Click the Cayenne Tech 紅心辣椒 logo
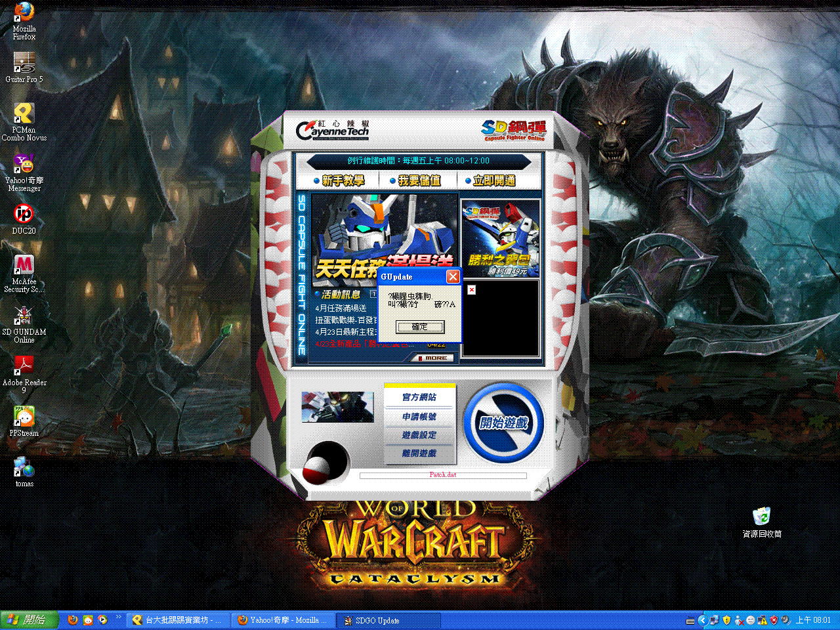 point(333,130)
